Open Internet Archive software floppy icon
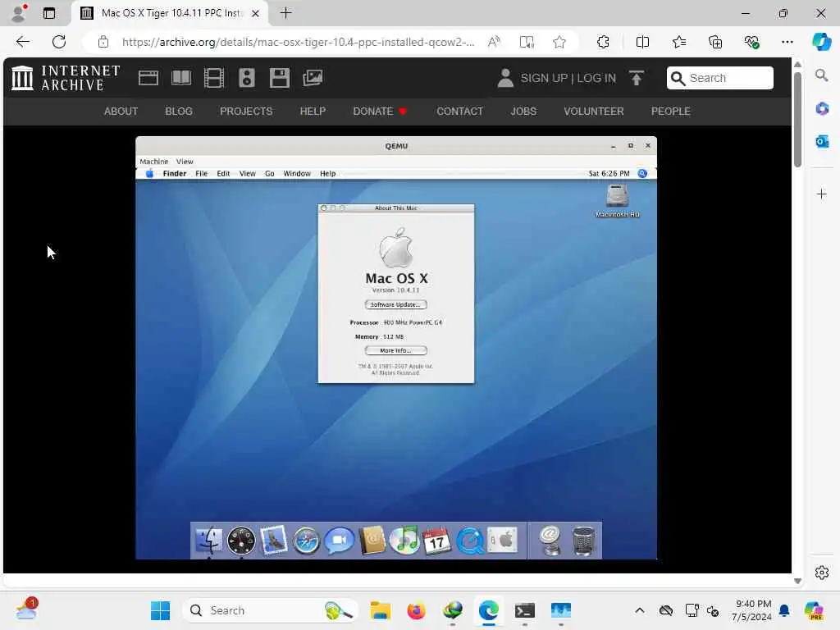This screenshot has width=840, height=630. click(x=279, y=78)
